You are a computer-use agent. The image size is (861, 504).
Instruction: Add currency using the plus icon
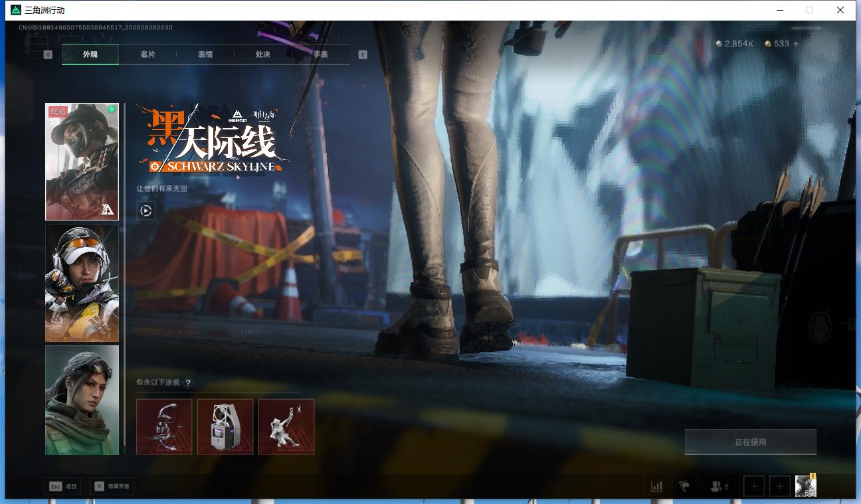click(x=796, y=44)
